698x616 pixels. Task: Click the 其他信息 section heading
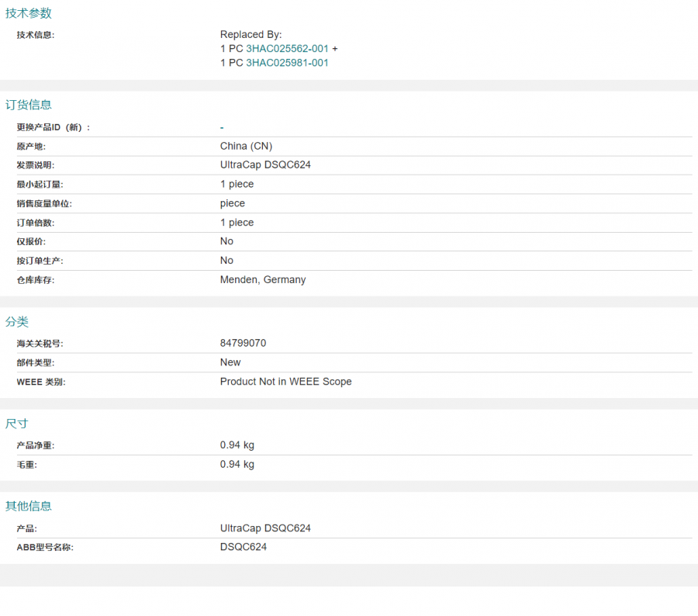pyautogui.click(x=29, y=506)
